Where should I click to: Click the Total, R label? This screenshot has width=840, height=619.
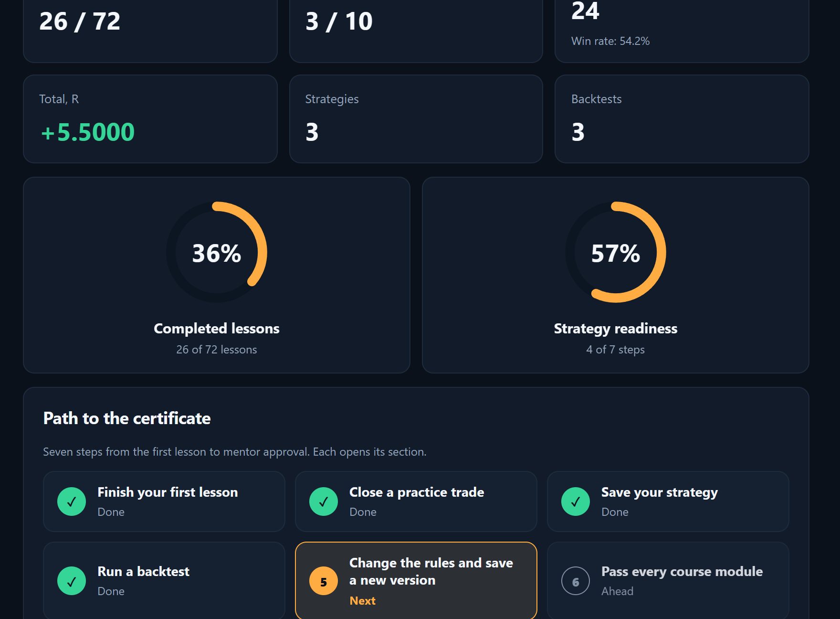(x=59, y=99)
